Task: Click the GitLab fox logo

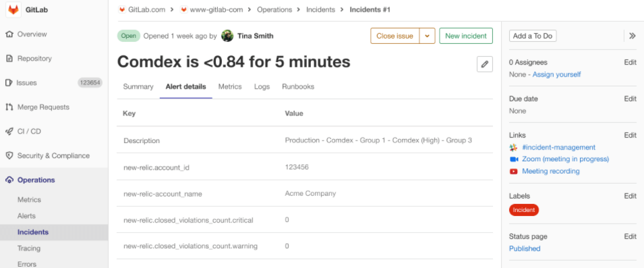Action: click(13, 9)
